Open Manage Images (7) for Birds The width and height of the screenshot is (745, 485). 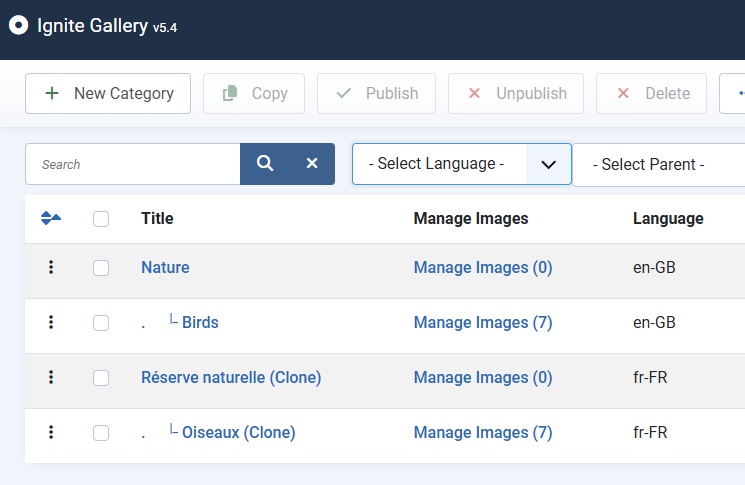[x=483, y=322]
